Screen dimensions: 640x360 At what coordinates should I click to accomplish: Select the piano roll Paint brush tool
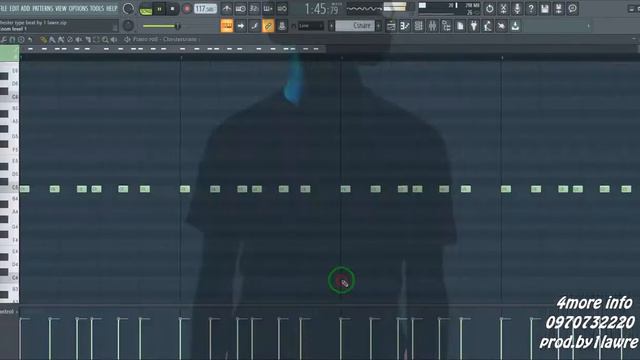(52, 40)
